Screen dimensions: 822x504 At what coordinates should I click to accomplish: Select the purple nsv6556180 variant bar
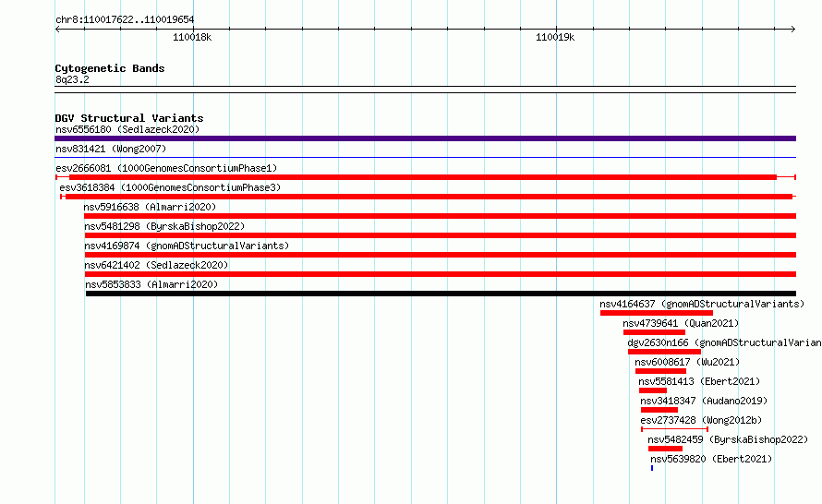coord(425,138)
